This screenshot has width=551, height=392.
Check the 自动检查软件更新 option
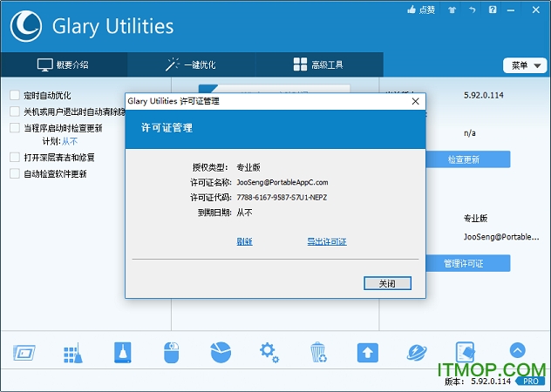tap(15, 173)
